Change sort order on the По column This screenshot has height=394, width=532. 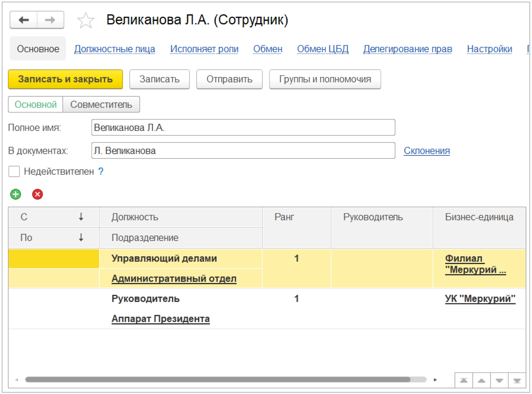click(80, 238)
